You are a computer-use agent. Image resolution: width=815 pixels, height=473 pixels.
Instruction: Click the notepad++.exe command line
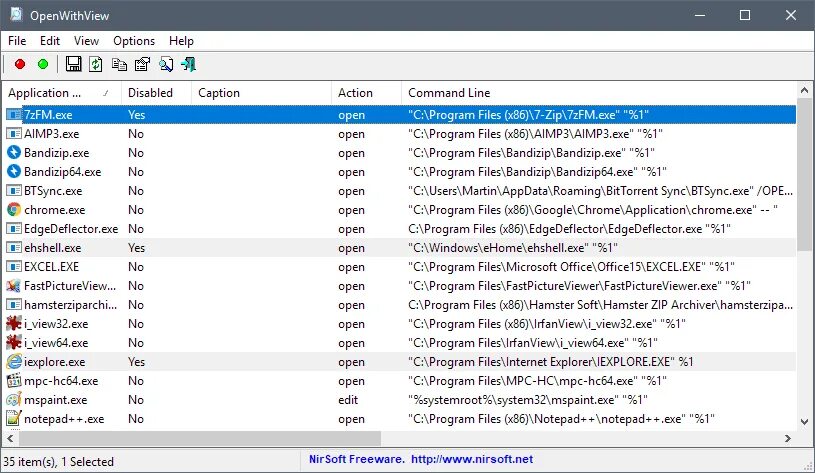[x=561, y=418]
